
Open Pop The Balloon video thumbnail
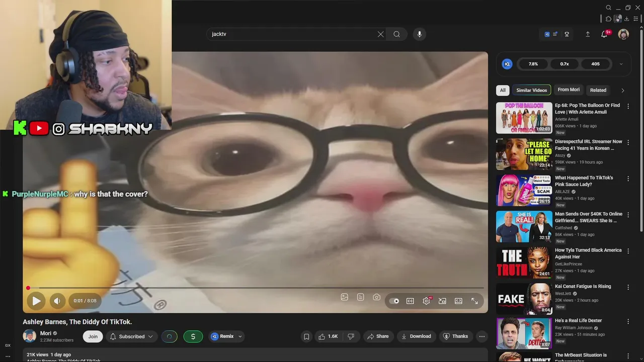(524, 118)
